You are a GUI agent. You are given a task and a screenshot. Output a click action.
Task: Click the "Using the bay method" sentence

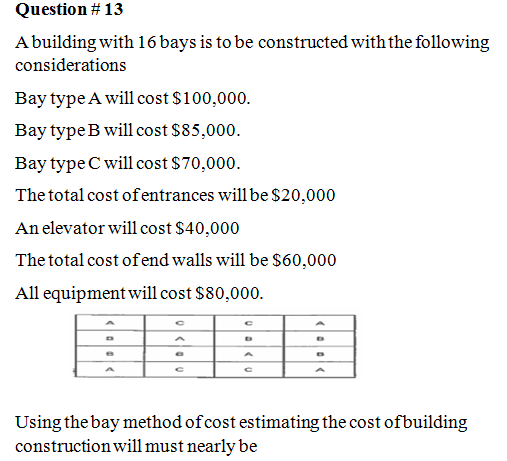coord(241,434)
